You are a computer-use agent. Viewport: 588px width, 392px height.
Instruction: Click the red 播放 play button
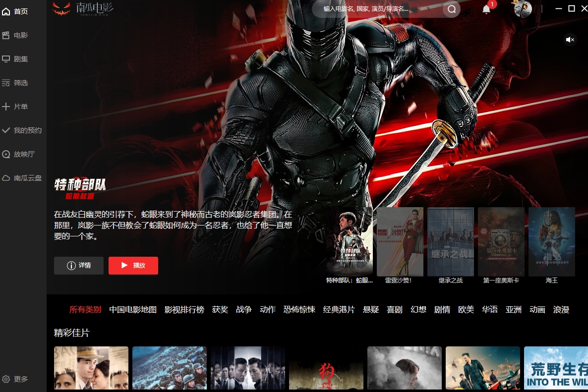click(x=133, y=265)
